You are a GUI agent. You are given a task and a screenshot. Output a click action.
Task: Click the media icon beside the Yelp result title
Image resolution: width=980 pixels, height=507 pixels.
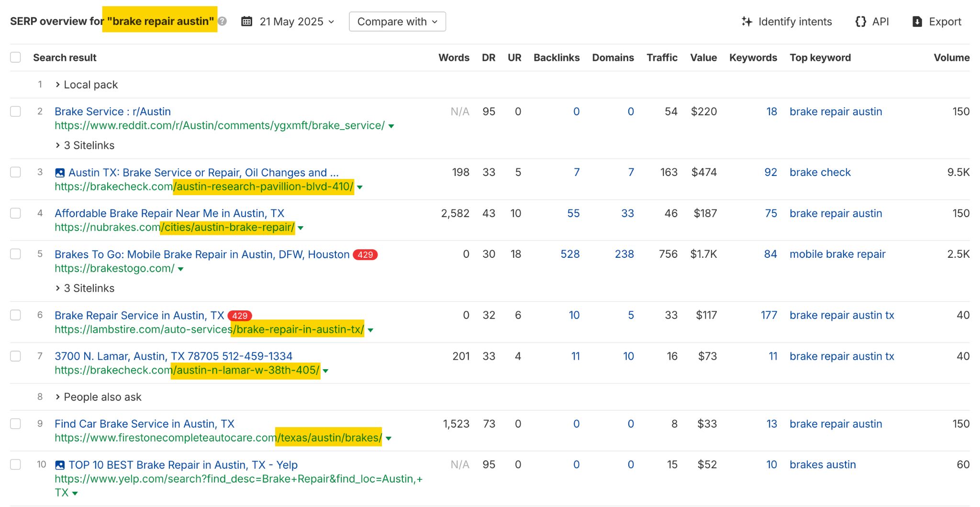[x=60, y=464]
